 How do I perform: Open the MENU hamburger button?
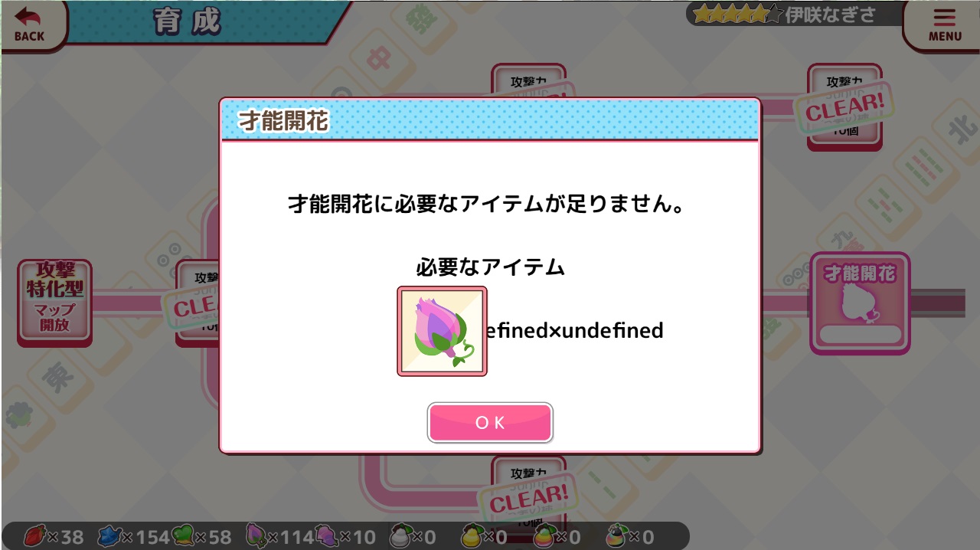[x=944, y=25]
